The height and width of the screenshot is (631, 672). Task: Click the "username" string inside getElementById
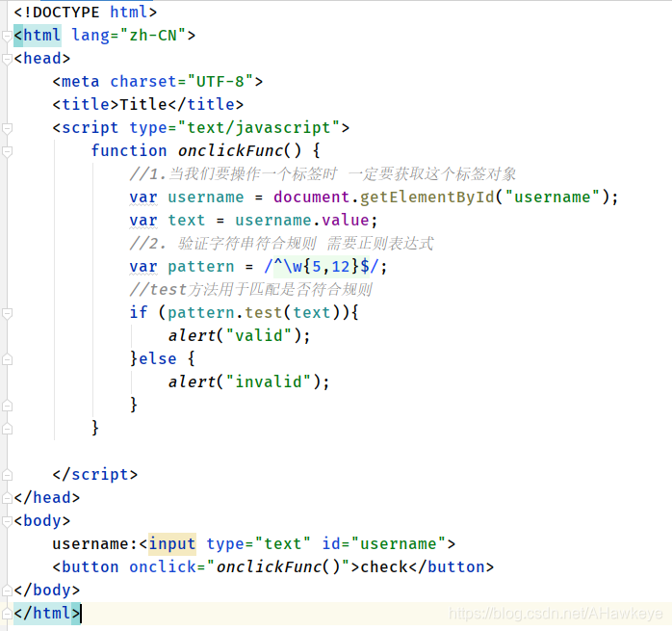point(552,197)
